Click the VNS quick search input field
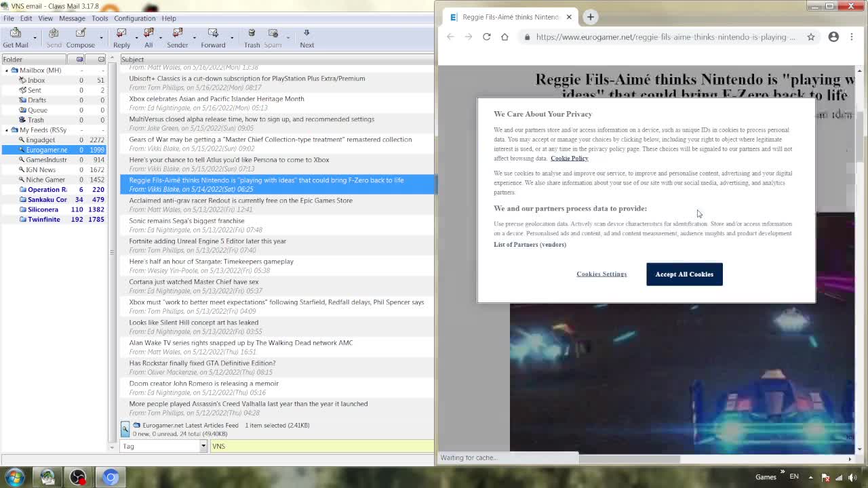868x488 pixels. pyautogui.click(x=321, y=446)
